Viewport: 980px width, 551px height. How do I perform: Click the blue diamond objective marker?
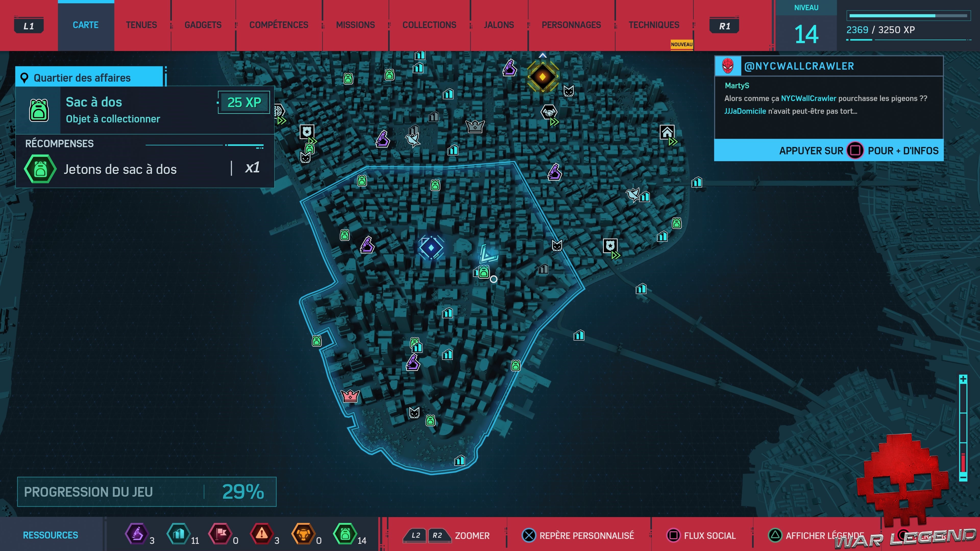coord(431,247)
